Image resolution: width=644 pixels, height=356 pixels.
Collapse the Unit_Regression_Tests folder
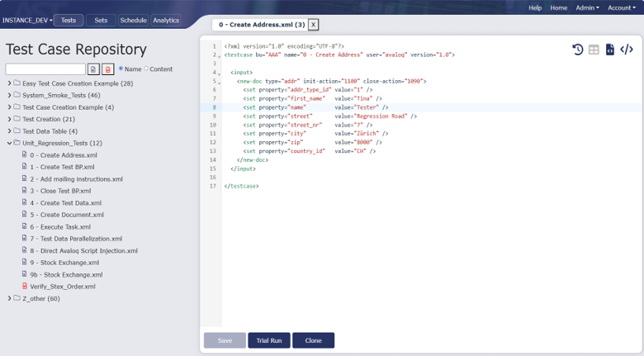coord(9,143)
